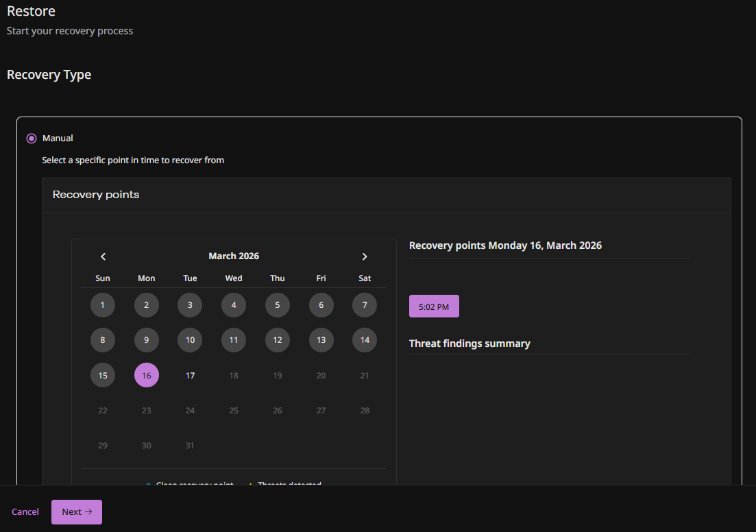Pick March 1 recovery date

coord(103,305)
